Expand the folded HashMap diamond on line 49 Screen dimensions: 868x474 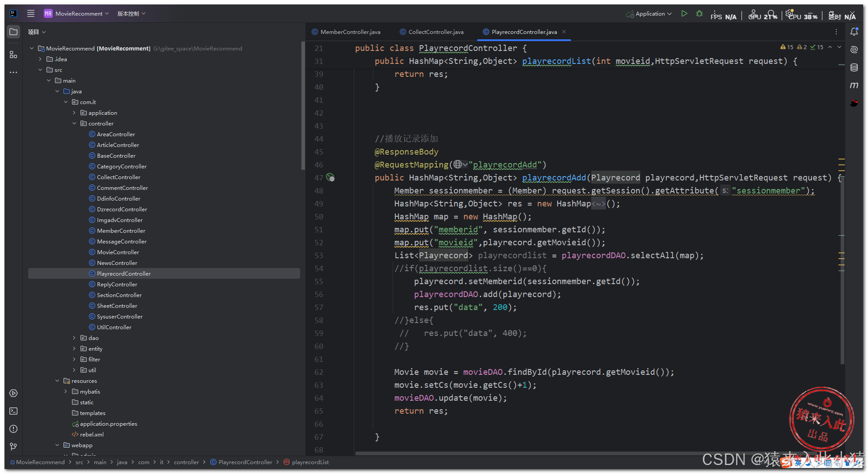[598, 204]
